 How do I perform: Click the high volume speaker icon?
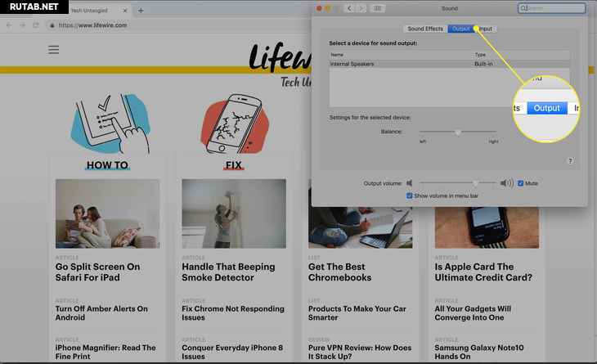coord(507,183)
